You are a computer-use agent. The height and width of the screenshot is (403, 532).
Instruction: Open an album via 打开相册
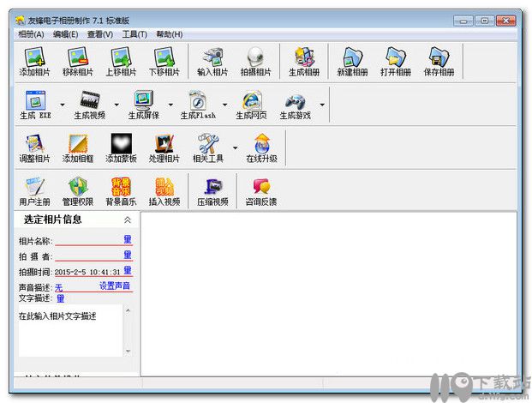(x=396, y=62)
